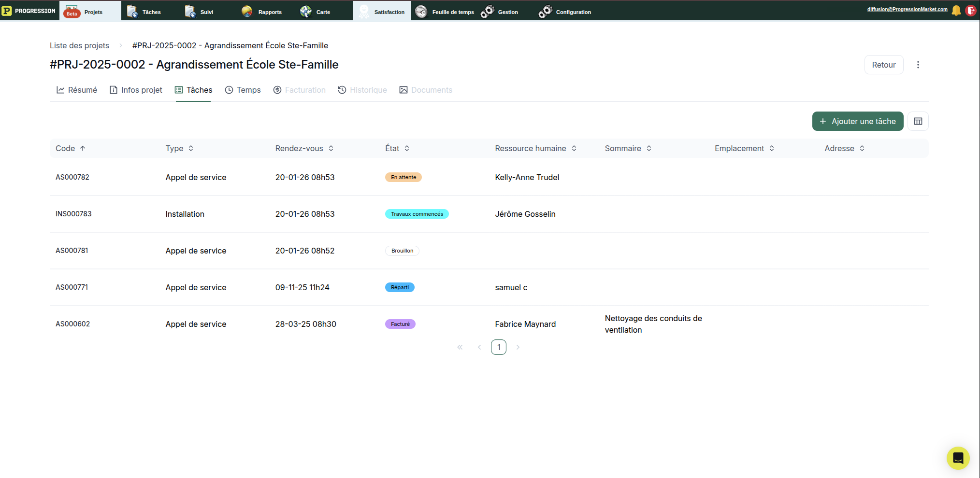Open the Rapports module
The height and width of the screenshot is (478, 980).
coord(261,12)
